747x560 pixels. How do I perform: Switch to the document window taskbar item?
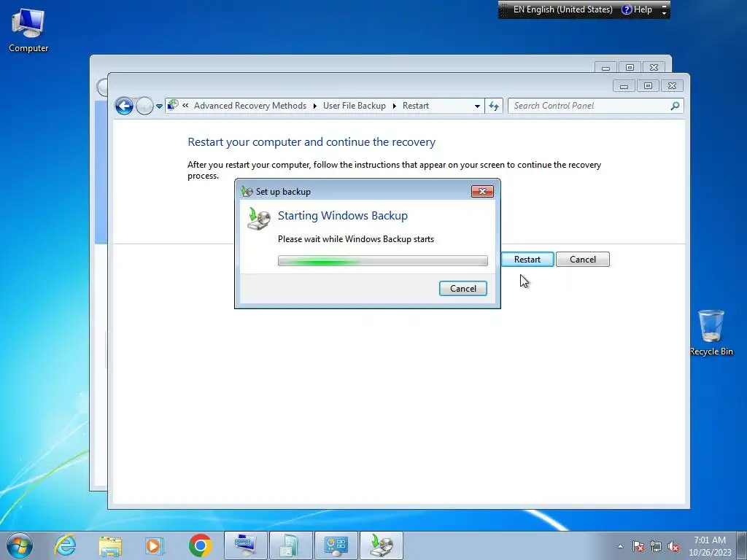coord(291,545)
